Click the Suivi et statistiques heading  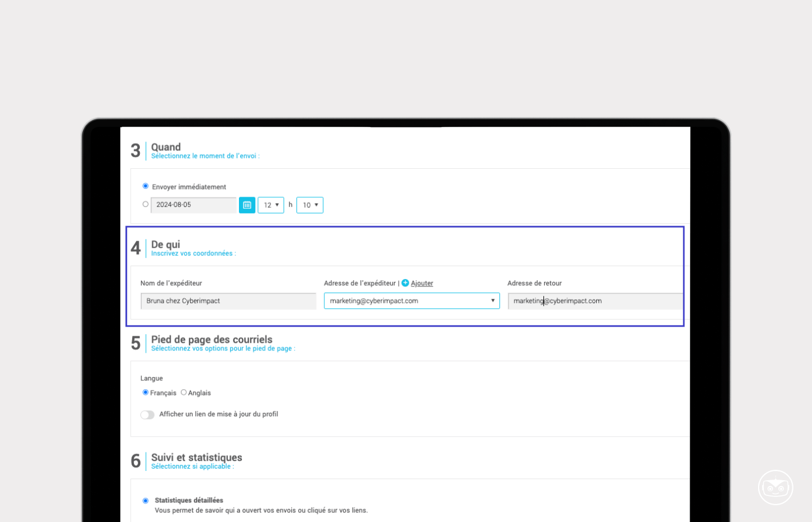tap(197, 458)
